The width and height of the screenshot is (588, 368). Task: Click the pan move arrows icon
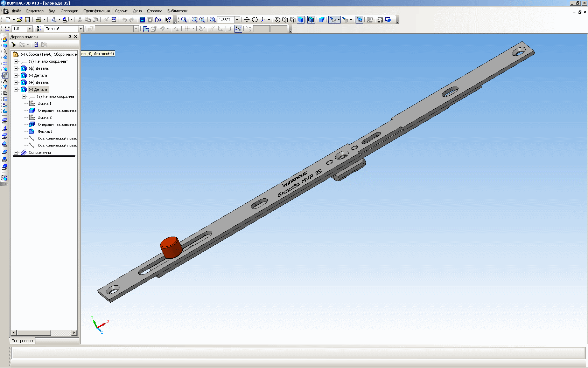tap(247, 20)
